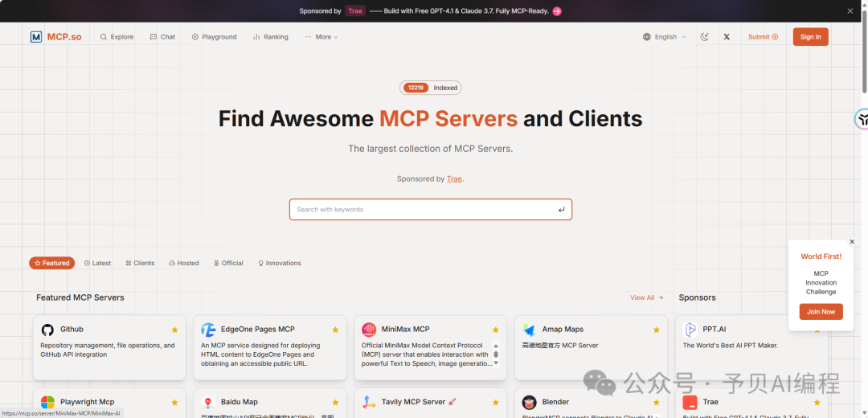This screenshot has height=418, width=868.
Task: Close the World First popup
Action: click(x=852, y=242)
